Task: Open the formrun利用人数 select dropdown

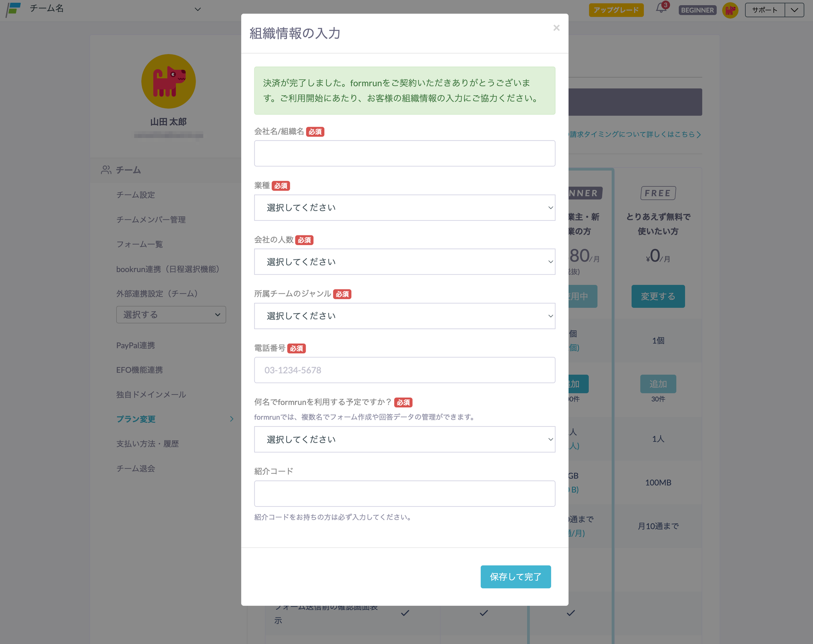Action: (x=404, y=440)
